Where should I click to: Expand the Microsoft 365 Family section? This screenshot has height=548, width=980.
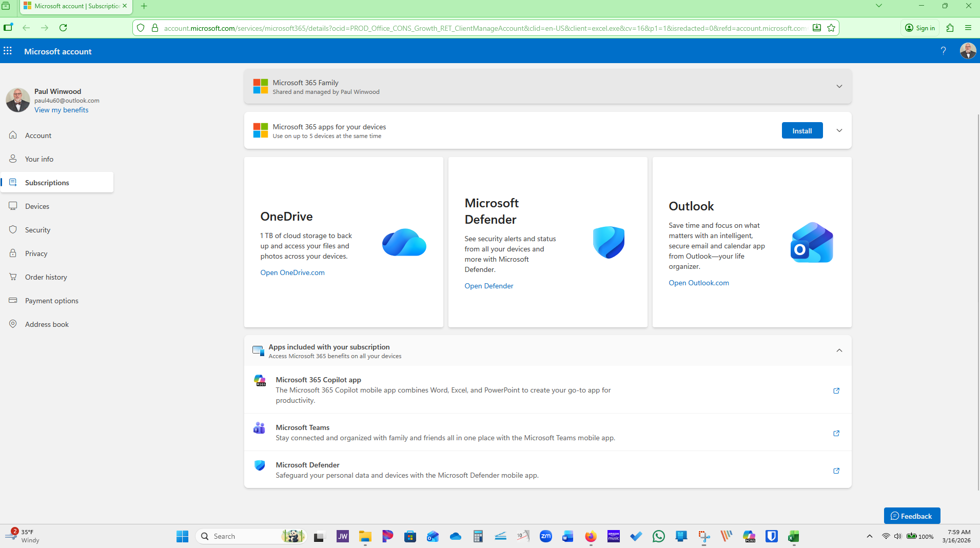coord(839,86)
